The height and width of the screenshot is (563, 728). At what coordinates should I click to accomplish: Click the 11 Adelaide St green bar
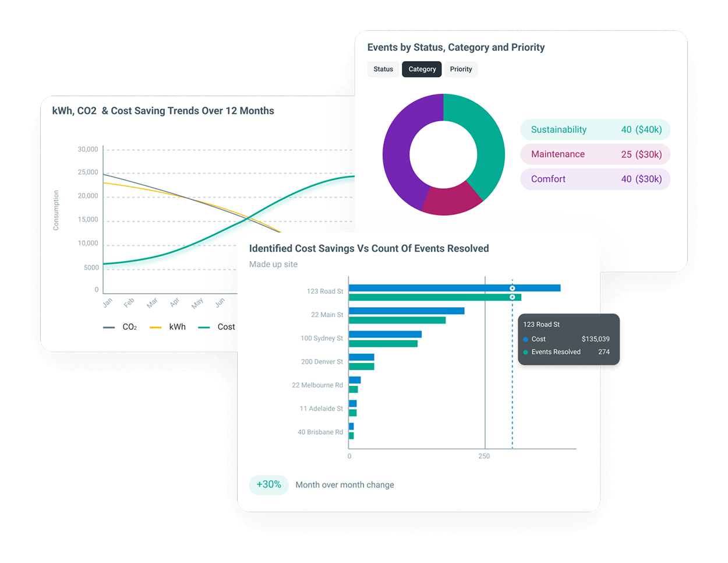pos(352,413)
